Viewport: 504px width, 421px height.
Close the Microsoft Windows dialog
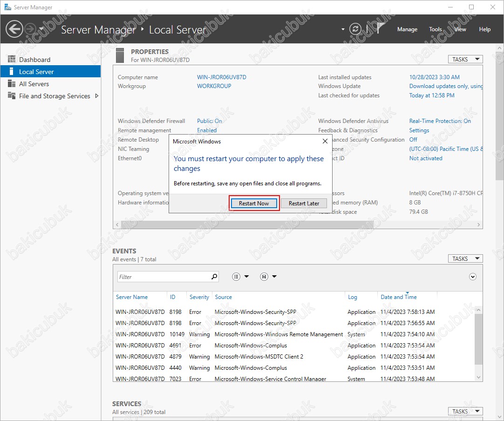(325, 141)
